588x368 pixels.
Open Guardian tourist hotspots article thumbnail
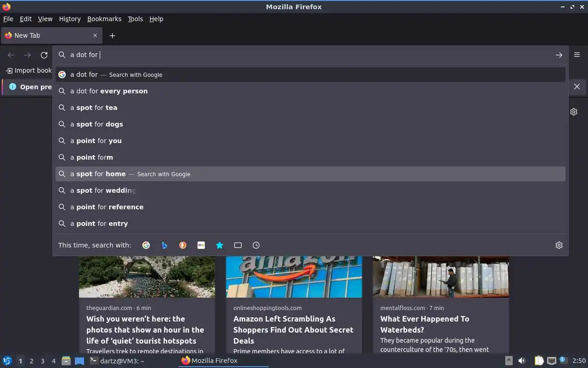tap(147, 276)
